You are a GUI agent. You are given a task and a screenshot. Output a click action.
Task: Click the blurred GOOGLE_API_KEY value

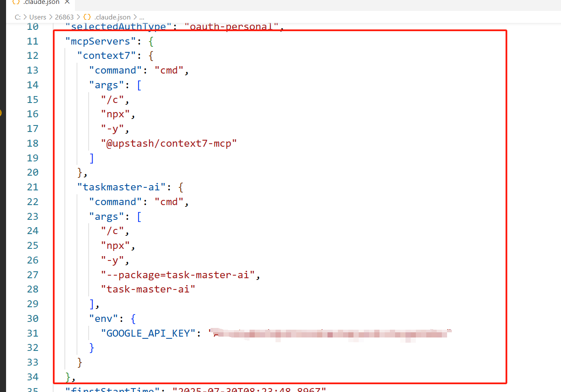331,333
